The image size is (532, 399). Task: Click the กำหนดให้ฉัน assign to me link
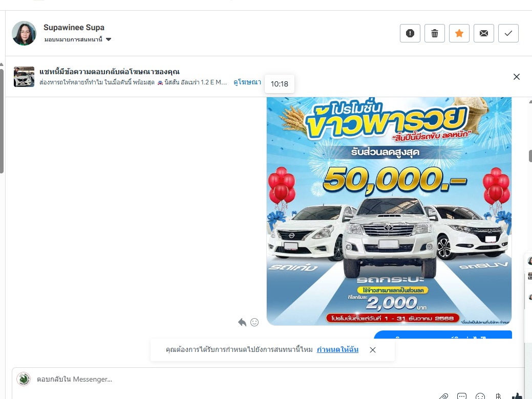[337, 349]
